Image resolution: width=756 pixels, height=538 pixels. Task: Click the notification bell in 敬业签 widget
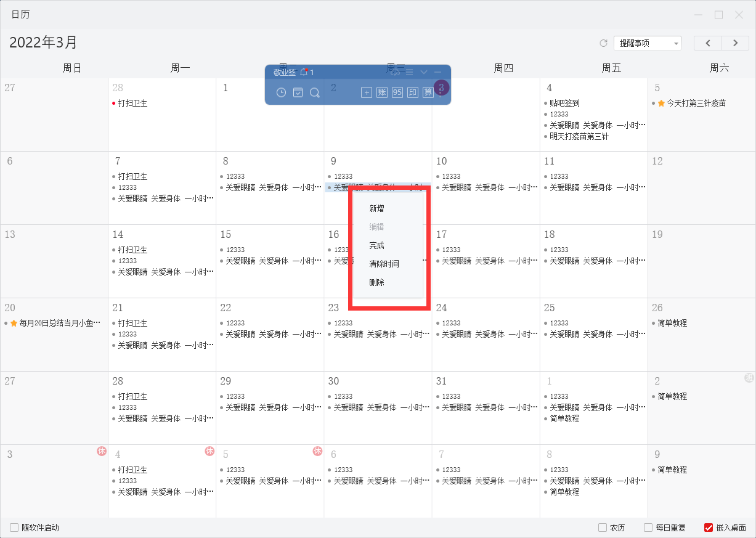[304, 72]
